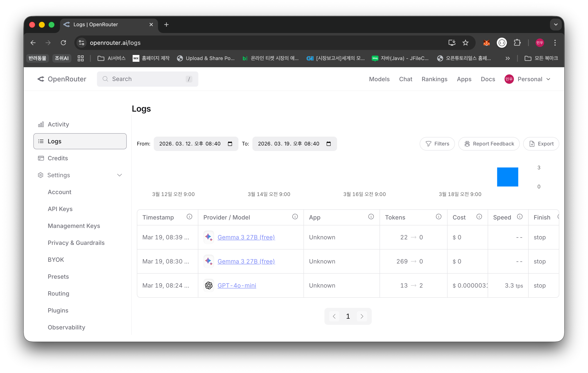Click the Credits card icon

point(41,158)
